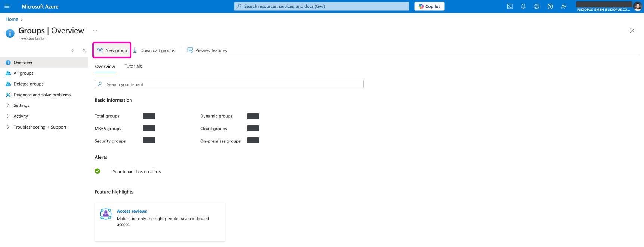Launch Cloud Shell from the top bar

(510, 6)
